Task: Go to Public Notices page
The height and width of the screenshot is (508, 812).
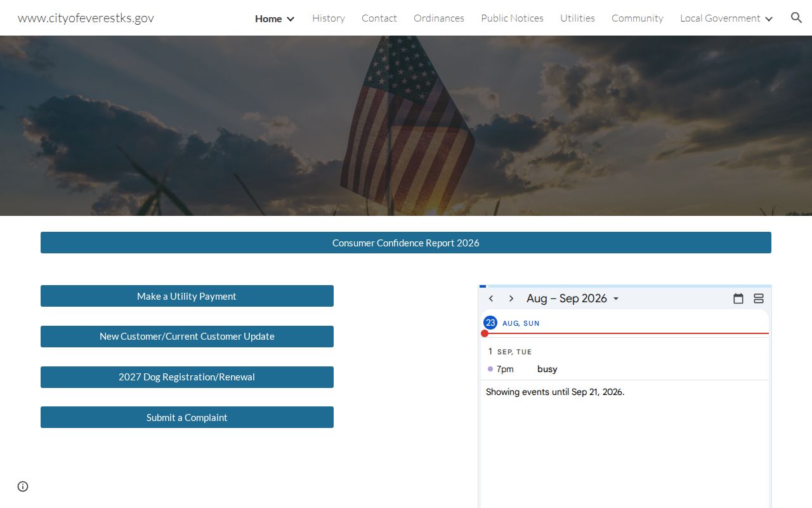Action: 512,18
